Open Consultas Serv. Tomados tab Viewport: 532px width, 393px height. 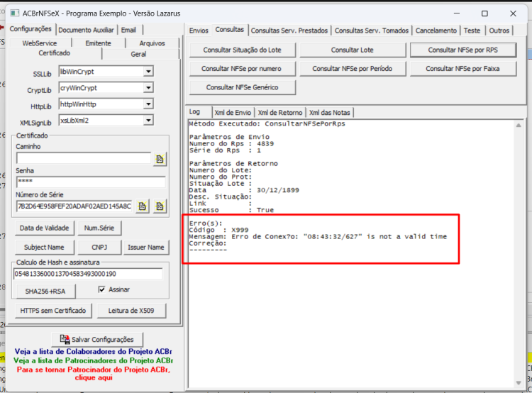point(372,31)
